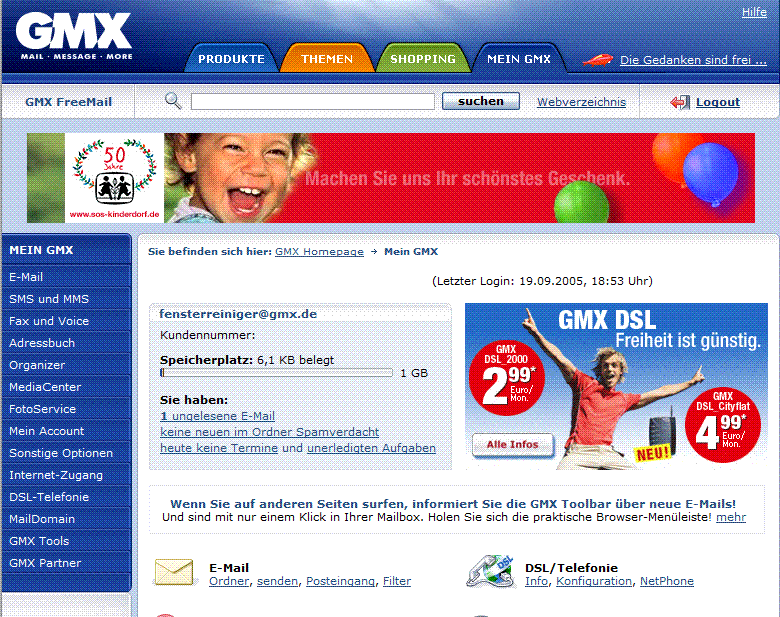Open '1 ungelesene E-Mail' link

(x=217, y=416)
